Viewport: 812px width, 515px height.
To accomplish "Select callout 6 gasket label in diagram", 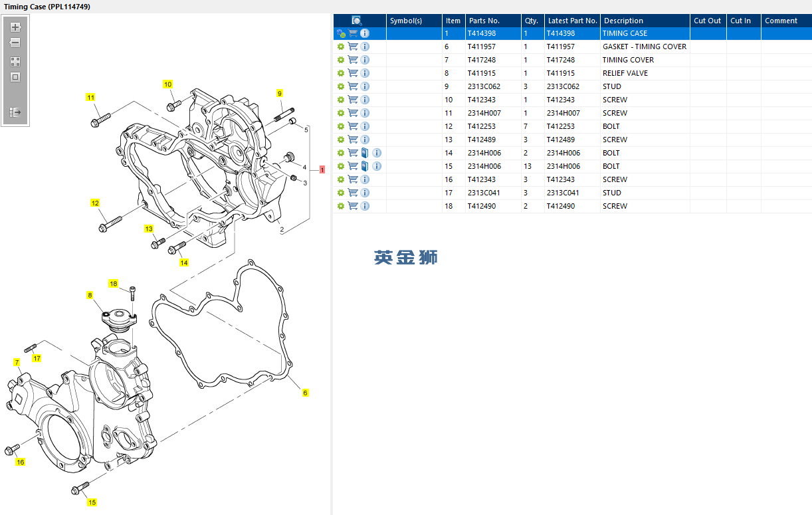I will click(306, 393).
